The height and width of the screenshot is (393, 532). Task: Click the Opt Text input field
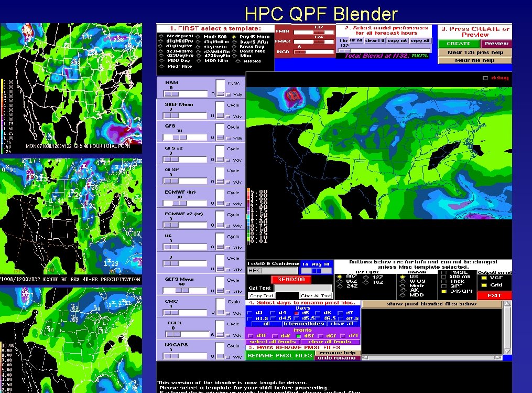(x=302, y=288)
